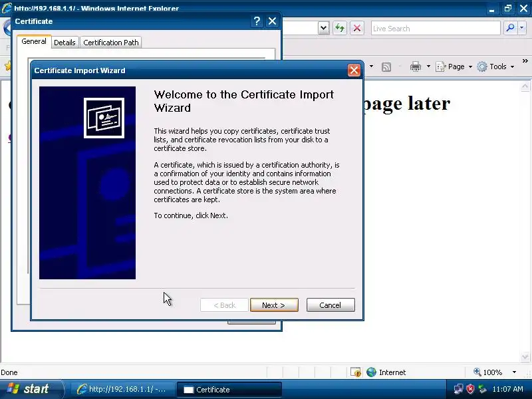Click scrollbar up arrow in browser page

click(x=525, y=87)
